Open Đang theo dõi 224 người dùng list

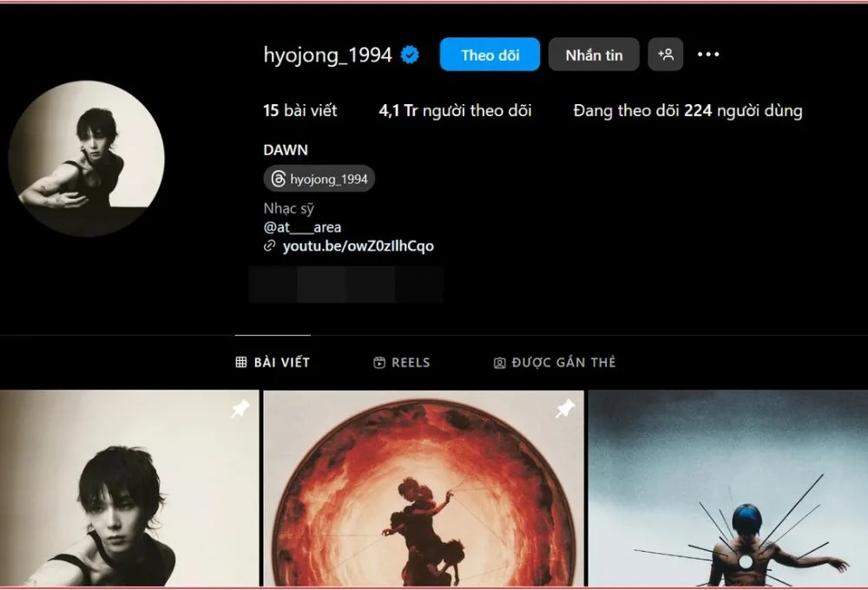687,111
